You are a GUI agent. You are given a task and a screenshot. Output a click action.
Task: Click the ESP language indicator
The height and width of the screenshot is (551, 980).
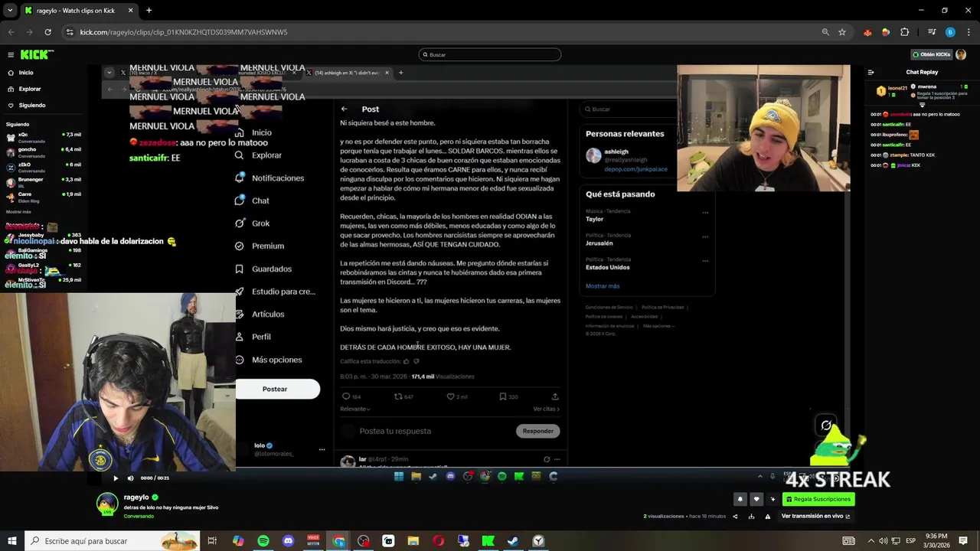pos(910,541)
